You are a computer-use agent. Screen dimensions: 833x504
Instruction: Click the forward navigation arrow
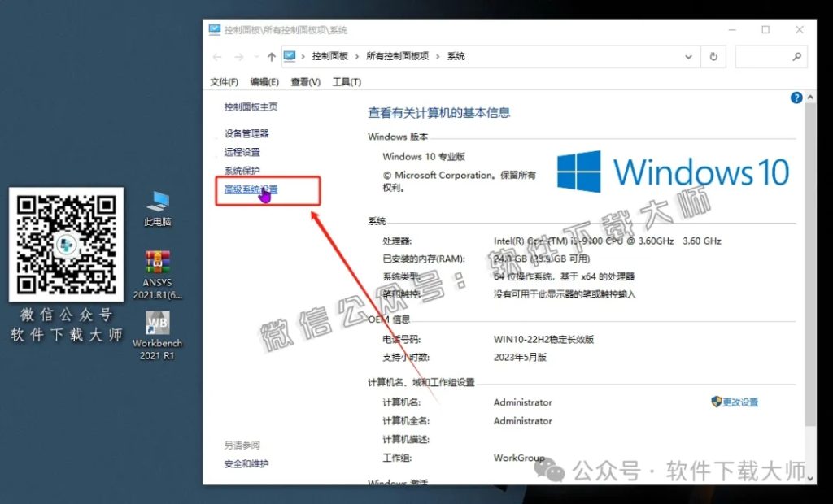coord(238,57)
